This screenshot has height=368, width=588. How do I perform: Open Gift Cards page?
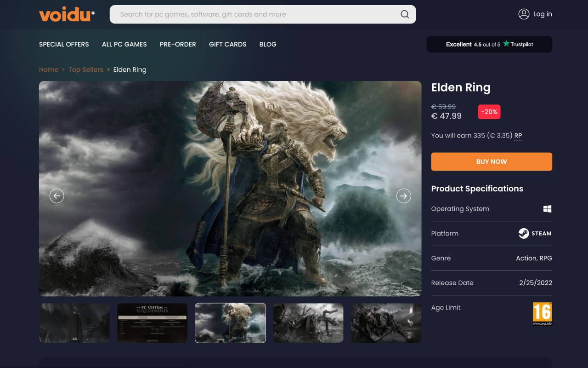[228, 44]
